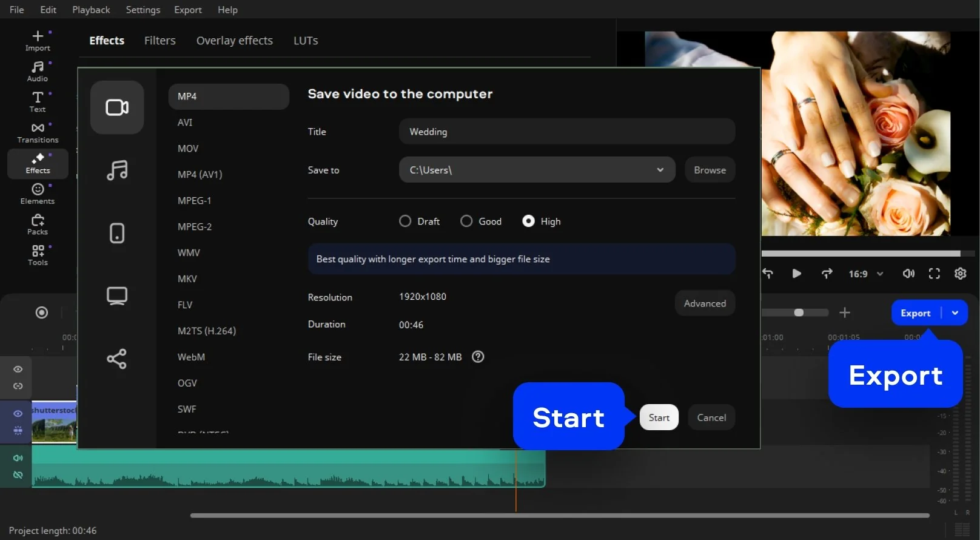Select the High quality radio button
The height and width of the screenshot is (540, 980).
click(528, 221)
